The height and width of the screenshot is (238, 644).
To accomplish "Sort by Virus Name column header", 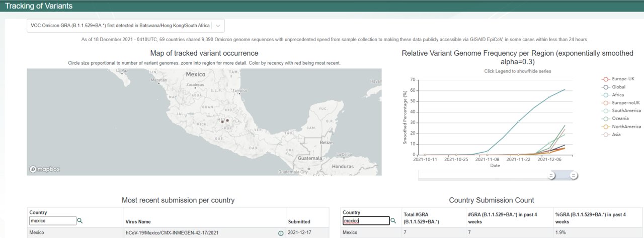I will tap(138, 221).
